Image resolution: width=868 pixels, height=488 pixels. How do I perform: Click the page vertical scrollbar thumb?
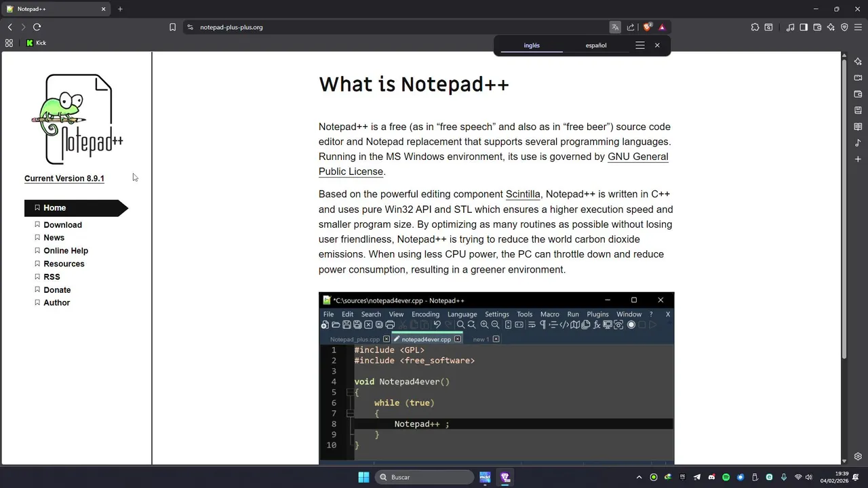click(x=844, y=209)
